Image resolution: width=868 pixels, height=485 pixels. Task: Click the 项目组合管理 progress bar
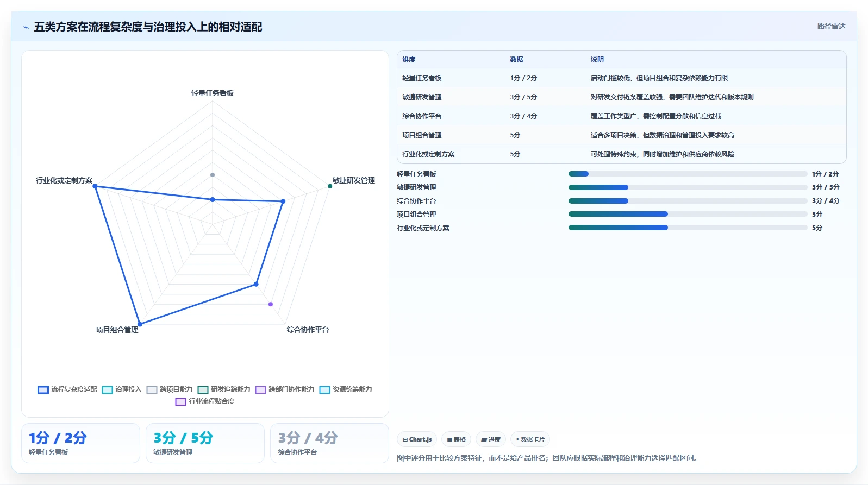688,215
